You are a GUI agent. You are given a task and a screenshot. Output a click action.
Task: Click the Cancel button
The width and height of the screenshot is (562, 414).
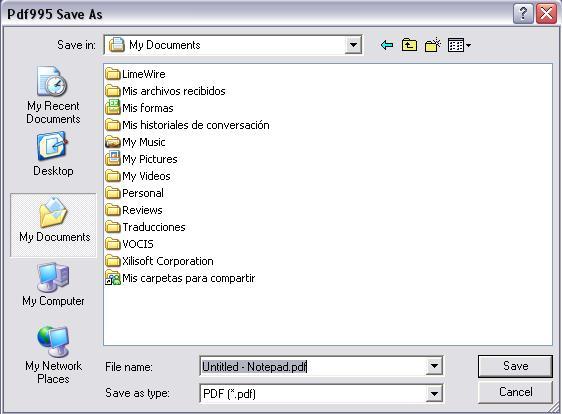[x=515, y=392]
